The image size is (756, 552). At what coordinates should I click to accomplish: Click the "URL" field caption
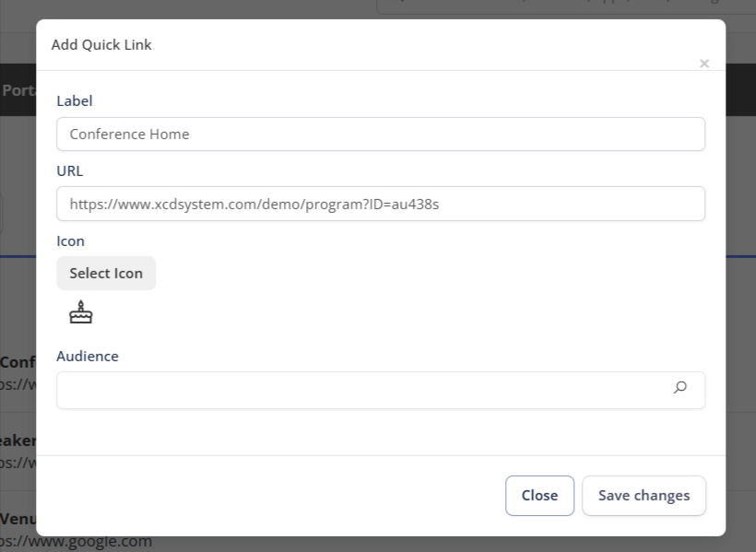click(x=69, y=170)
